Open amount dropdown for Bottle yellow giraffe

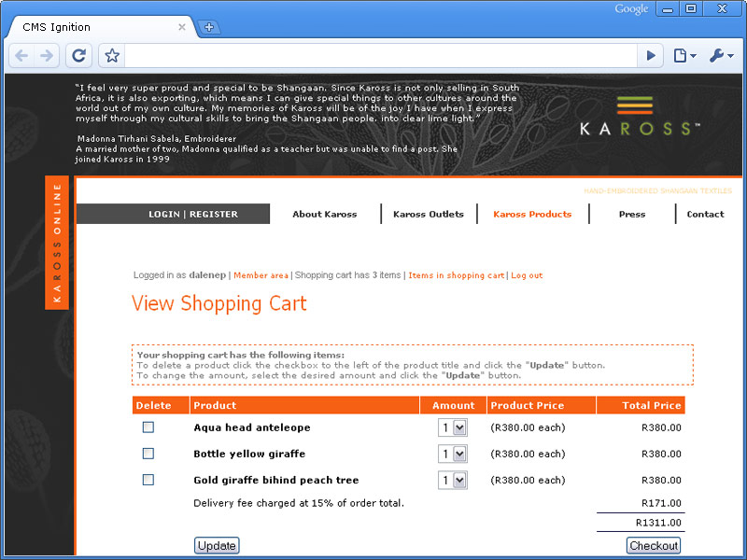point(453,454)
